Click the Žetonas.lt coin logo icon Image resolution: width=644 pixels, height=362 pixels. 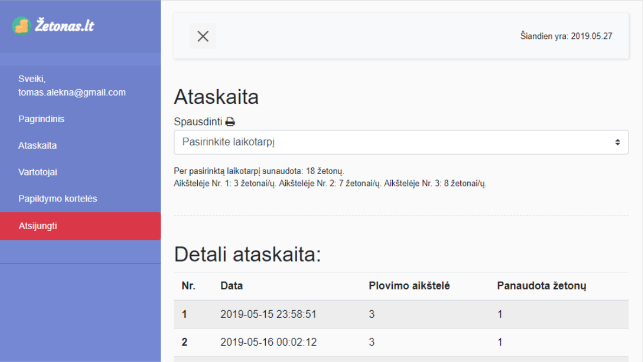pos(22,26)
